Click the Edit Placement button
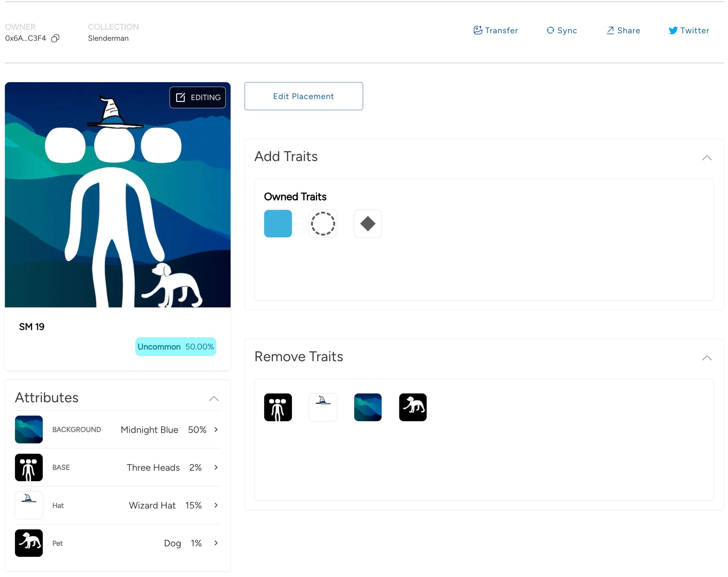The width and height of the screenshot is (728, 577). (303, 96)
